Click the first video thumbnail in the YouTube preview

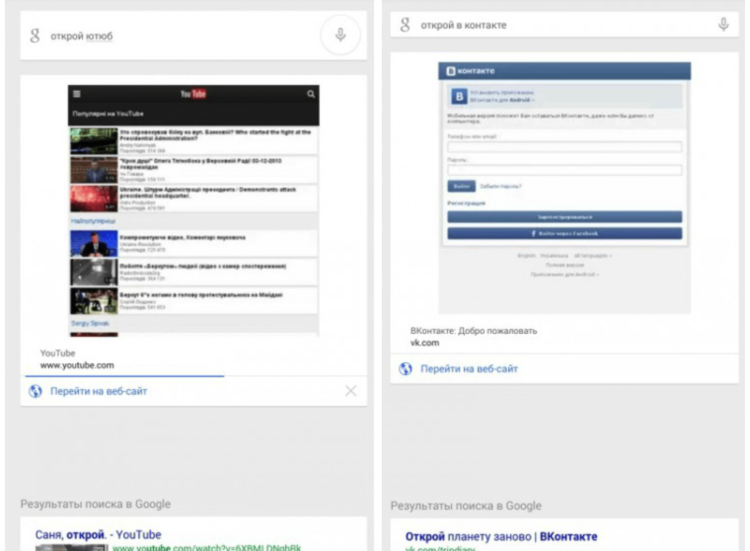click(x=94, y=141)
